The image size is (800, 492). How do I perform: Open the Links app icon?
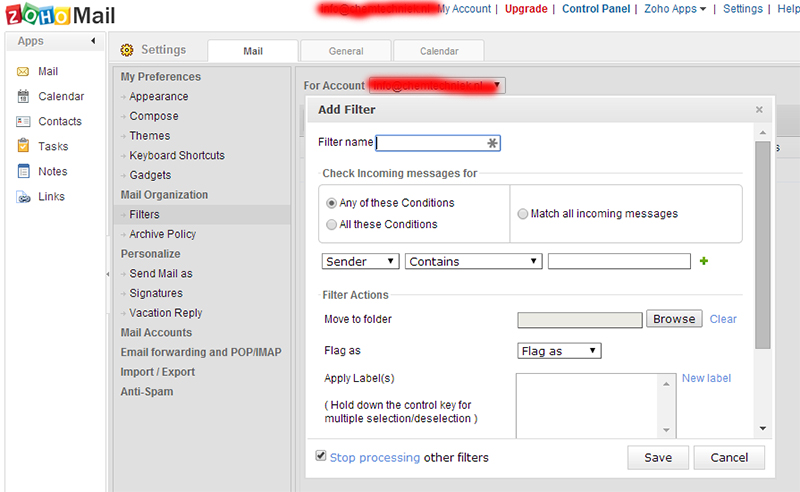pos(24,197)
